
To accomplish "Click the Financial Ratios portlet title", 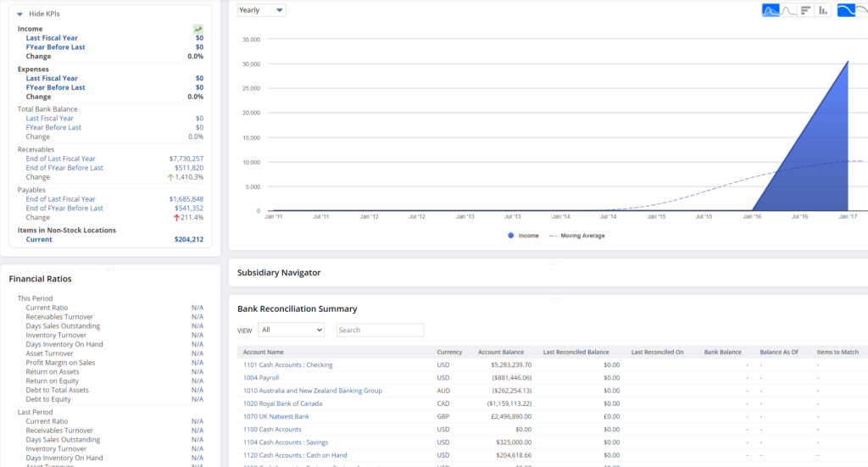I will coord(40,279).
